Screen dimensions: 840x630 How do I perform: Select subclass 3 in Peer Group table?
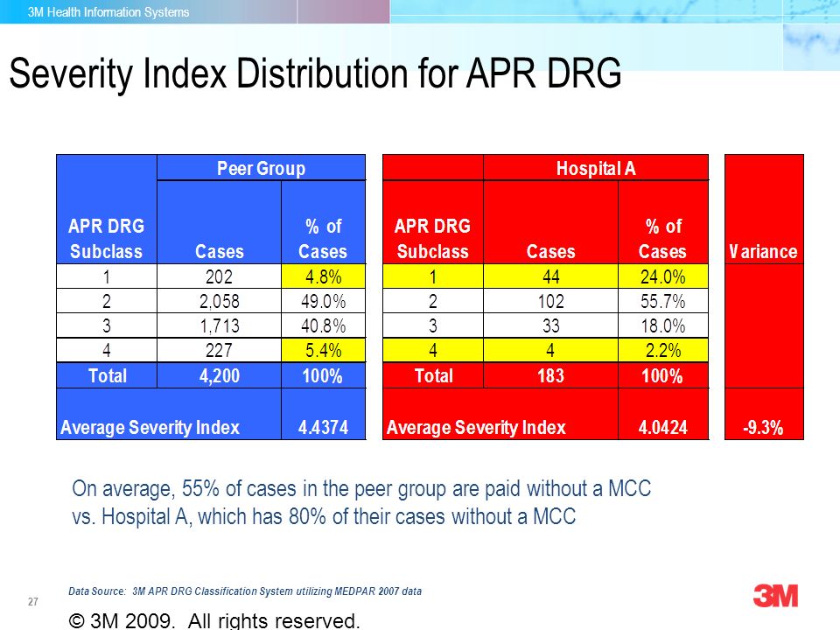coord(107,325)
